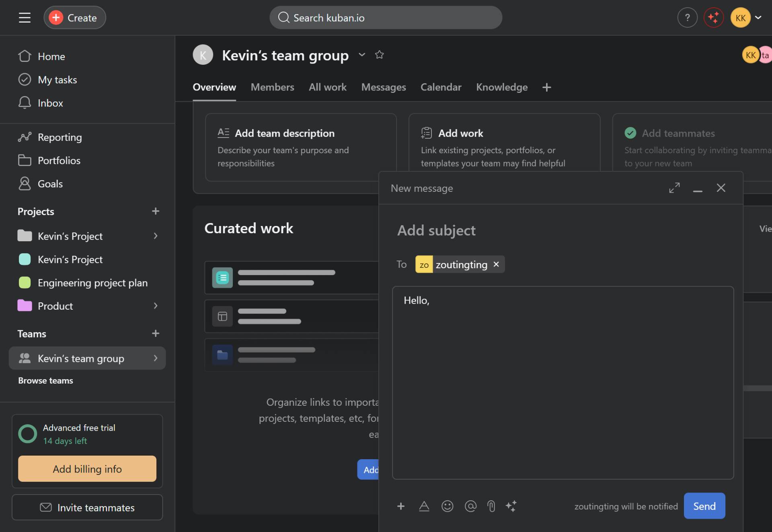Open the All work tab

pyautogui.click(x=328, y=87)
